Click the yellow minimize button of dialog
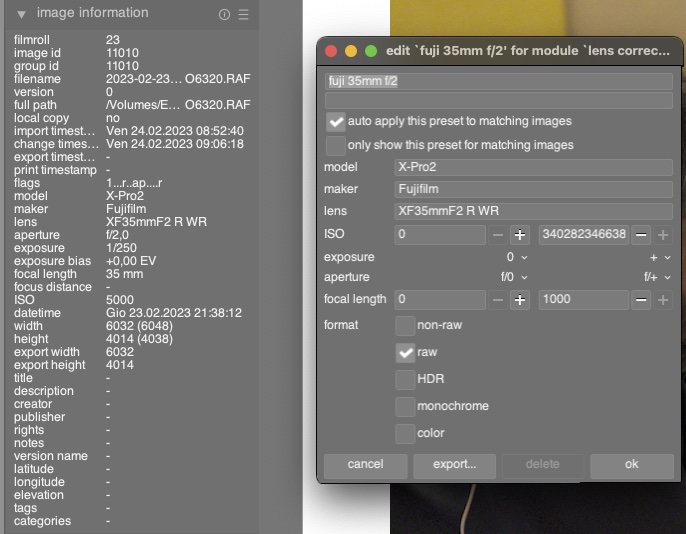This screenshot has width=686, height=534. (351, 51)
